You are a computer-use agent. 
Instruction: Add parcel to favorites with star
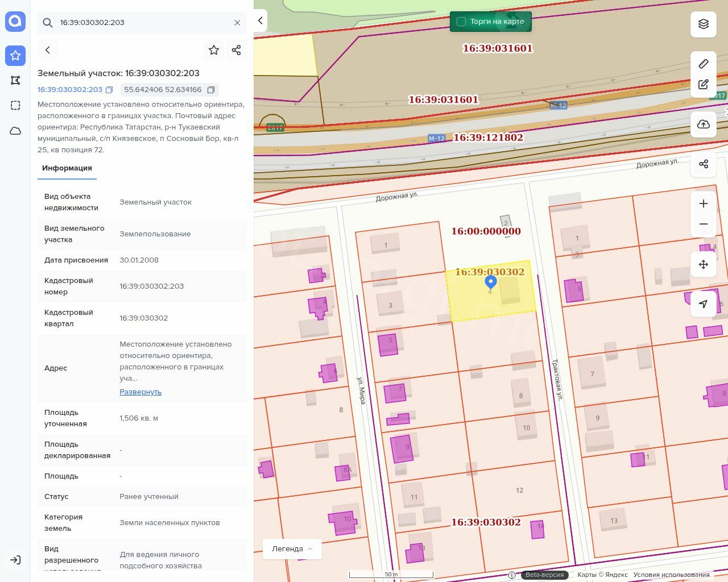214,50
